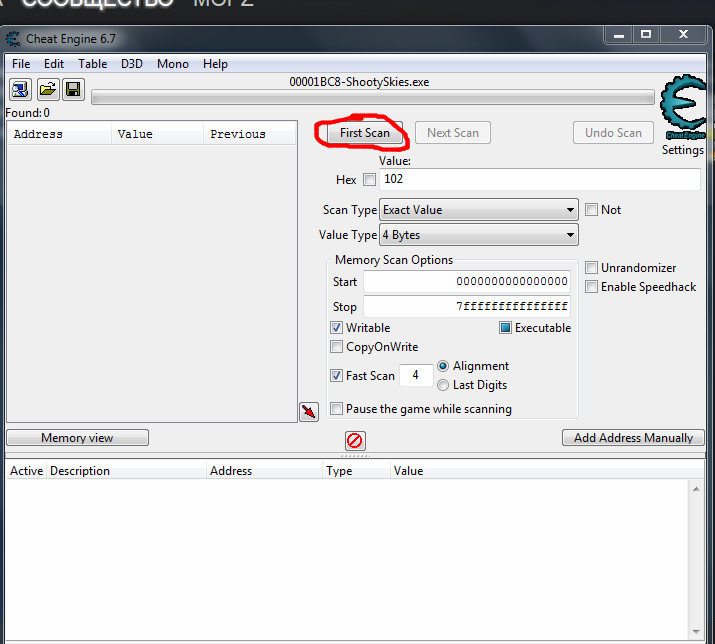Expand the Value Type dropdown
Viewport: 715px width, 644px height.
479,235
